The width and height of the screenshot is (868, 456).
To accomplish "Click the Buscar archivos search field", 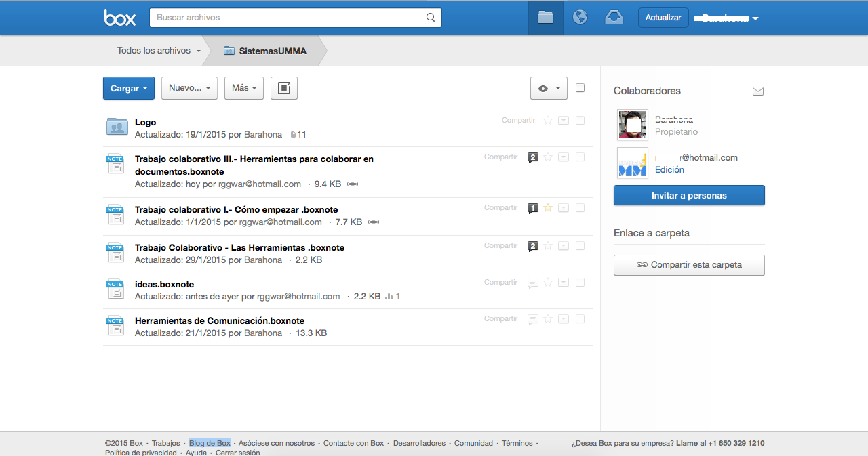I will (288, 18).
